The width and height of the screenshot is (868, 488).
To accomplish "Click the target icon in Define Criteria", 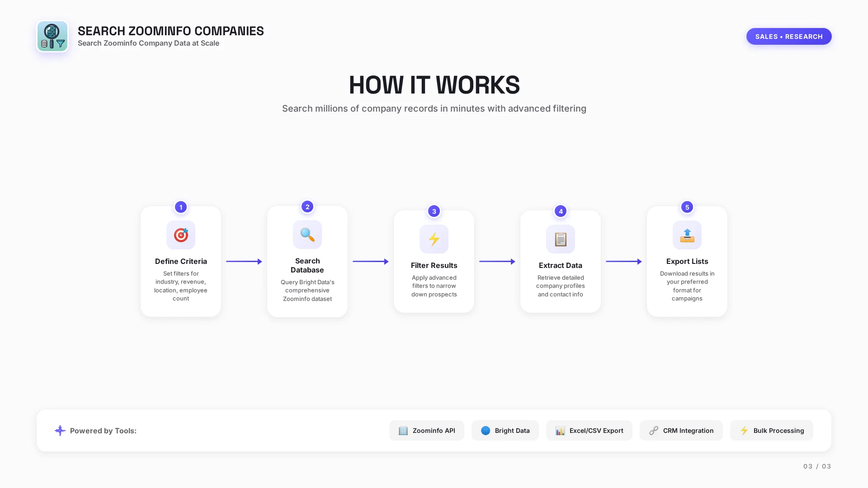I will click(181, 235).
